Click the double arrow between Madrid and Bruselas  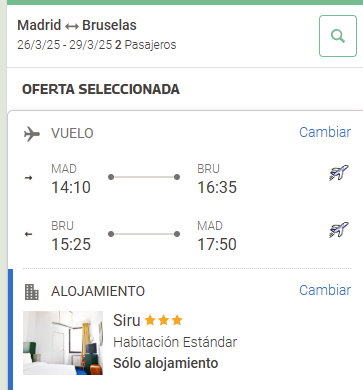pos(72,26)
